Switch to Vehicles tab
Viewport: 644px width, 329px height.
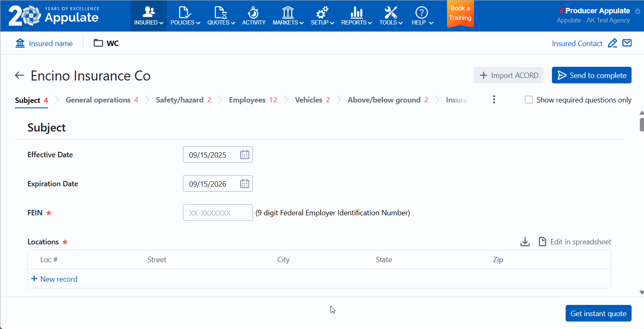pos(312,100)
